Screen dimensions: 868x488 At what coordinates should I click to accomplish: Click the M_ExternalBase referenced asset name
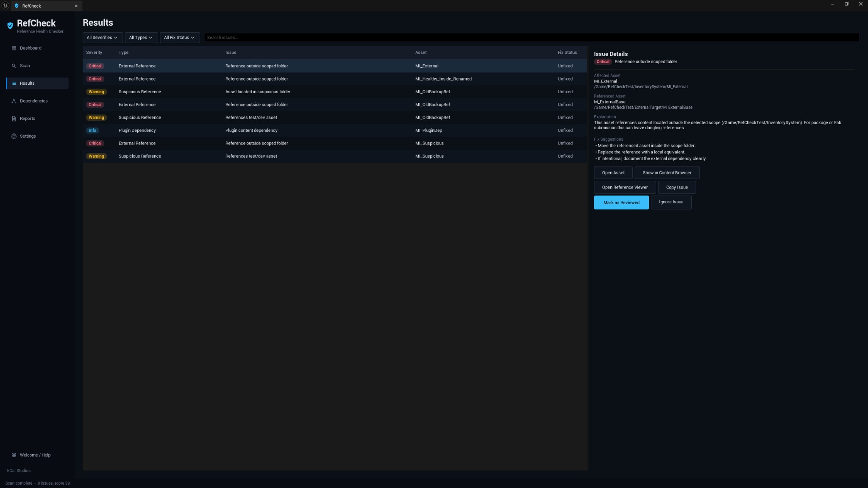[609, 102]
